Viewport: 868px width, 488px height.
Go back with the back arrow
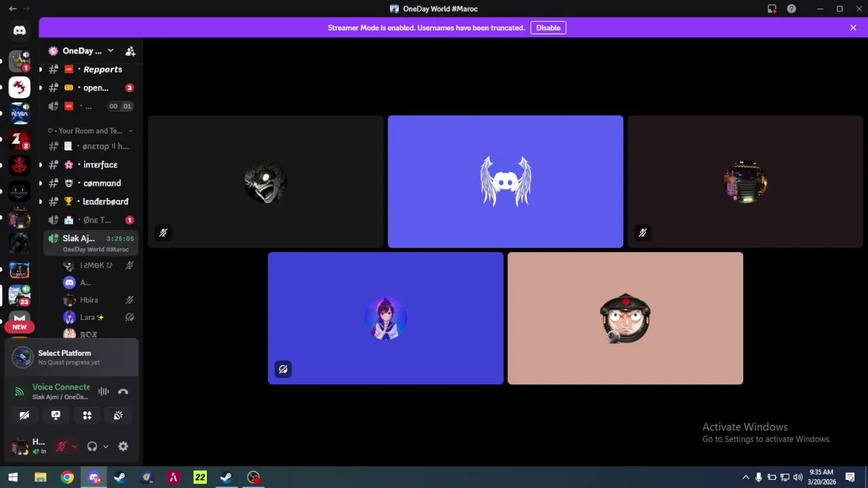click(x=12, y=9)
